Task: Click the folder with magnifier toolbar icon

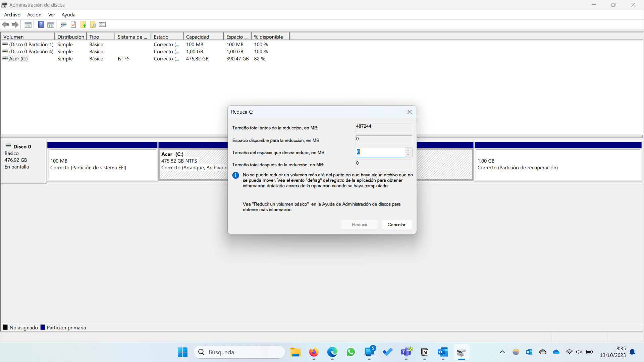Action: pyautogui.click(x=93, y=24)
